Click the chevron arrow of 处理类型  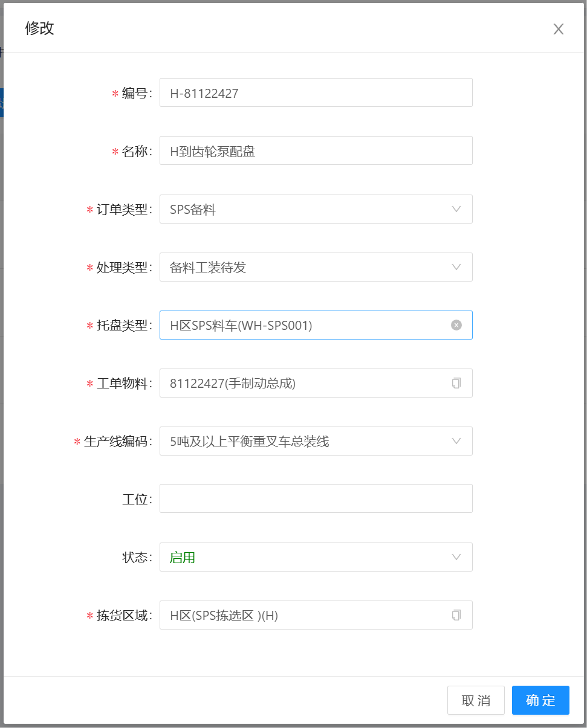pos(456,267)
